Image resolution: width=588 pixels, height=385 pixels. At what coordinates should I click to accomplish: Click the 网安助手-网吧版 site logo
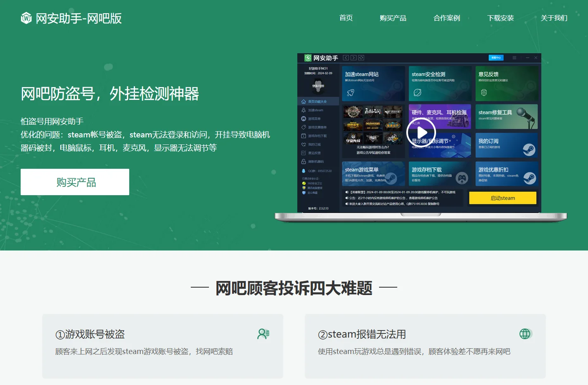coord(71,18)
